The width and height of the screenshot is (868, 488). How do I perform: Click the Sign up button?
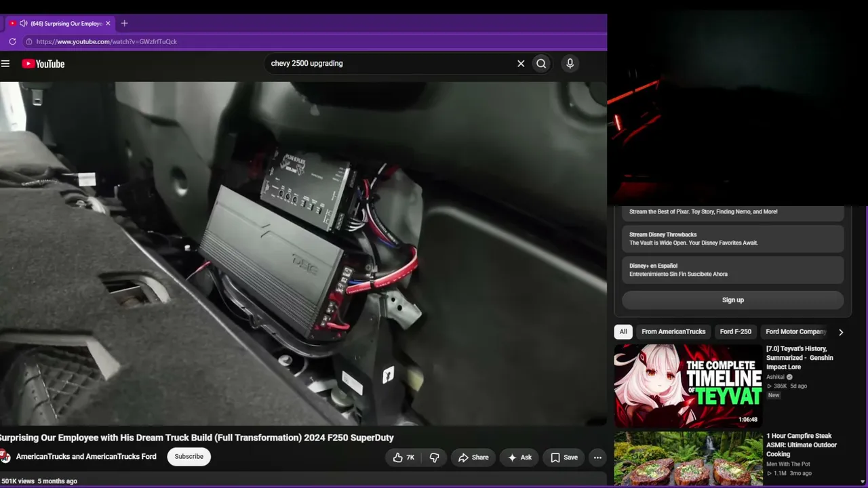click(x=733, y=300)
